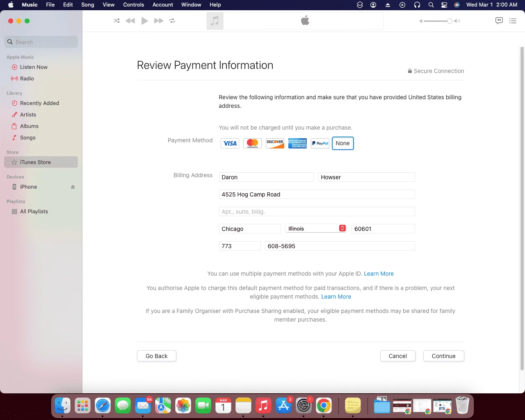Open Mail from the Dock

coord(143,406)
